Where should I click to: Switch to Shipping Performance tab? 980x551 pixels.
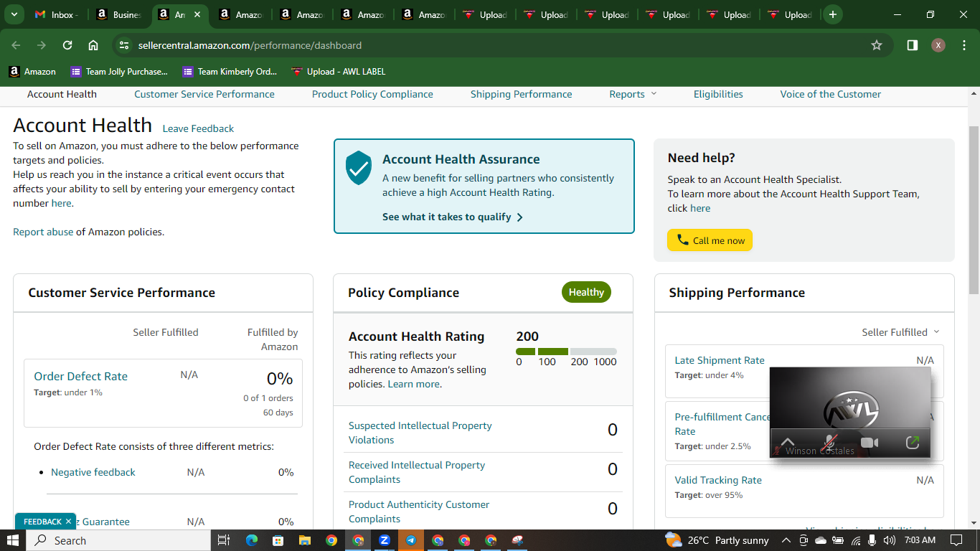pyautogui.click(x=522, y=94)
